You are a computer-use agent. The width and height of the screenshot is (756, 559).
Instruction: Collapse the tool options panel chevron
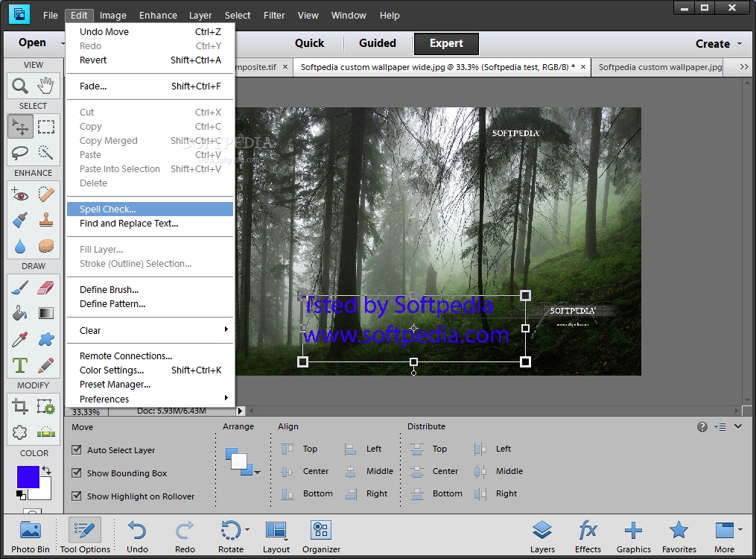(x=738, y=426)
